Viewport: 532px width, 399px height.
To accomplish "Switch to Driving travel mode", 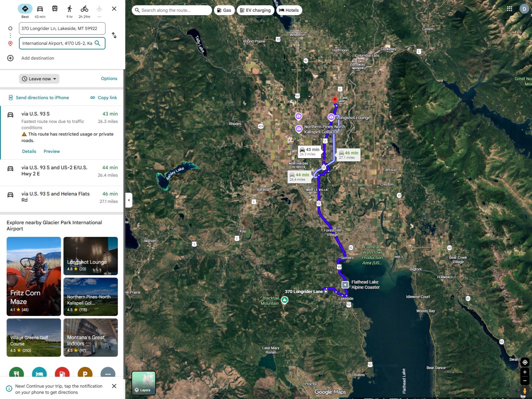I will 40,9.
